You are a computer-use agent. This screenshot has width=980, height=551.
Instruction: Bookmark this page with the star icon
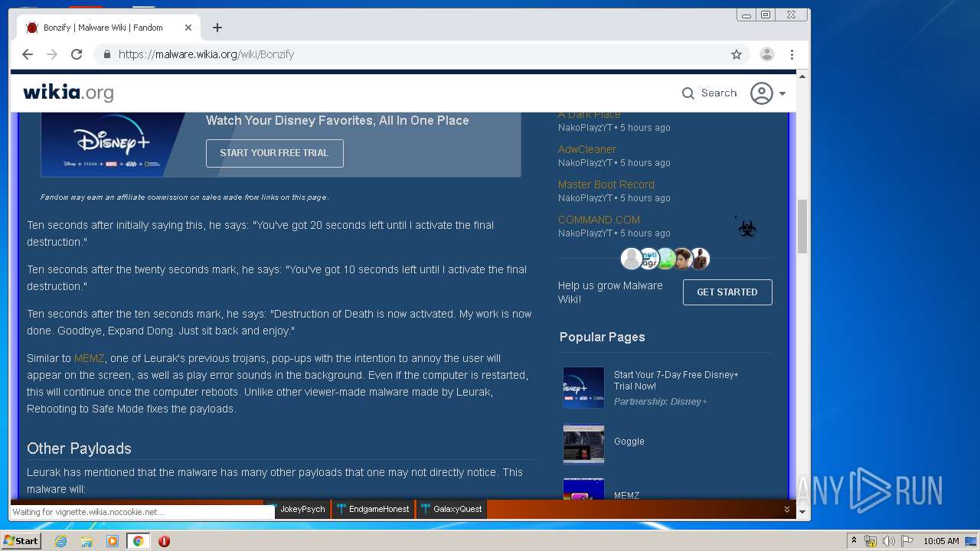[737, 54]
